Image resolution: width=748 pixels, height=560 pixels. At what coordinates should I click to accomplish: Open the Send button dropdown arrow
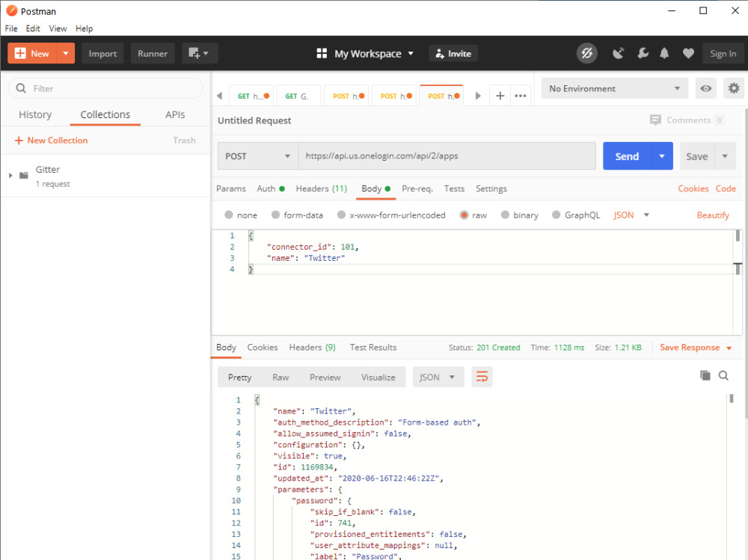click(x=662, y=156)
